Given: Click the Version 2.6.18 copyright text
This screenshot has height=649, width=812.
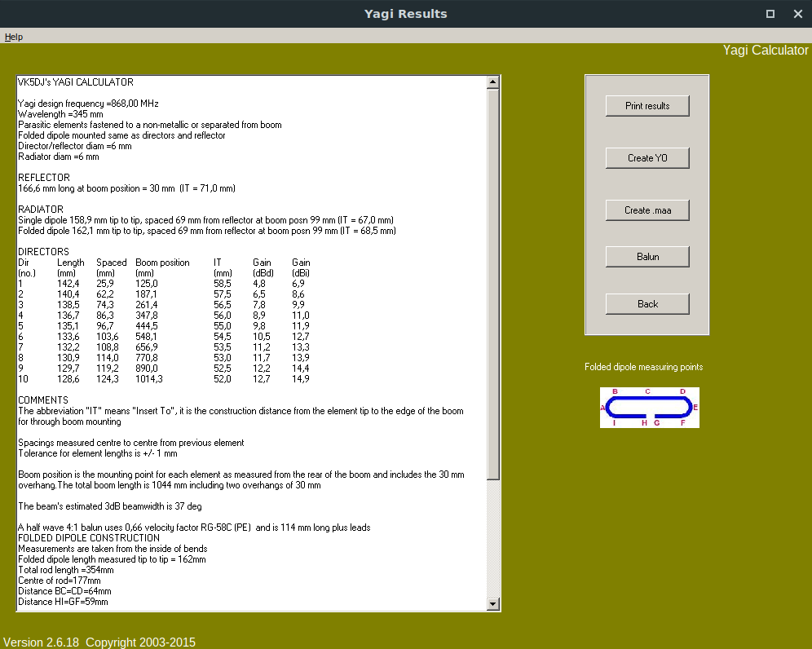Looking at the screenshot, I should (99, 642).
